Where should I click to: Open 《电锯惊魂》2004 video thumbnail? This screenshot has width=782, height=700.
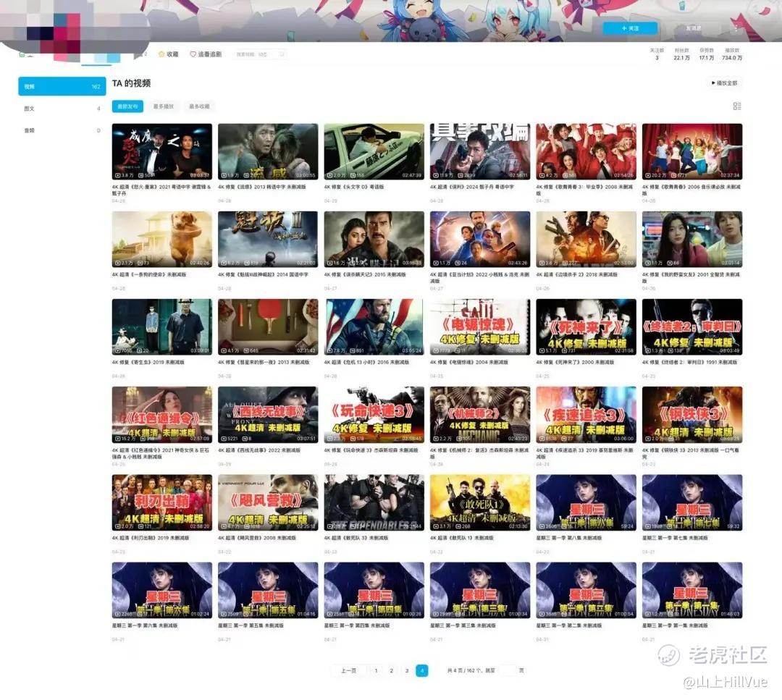(480, 327)
